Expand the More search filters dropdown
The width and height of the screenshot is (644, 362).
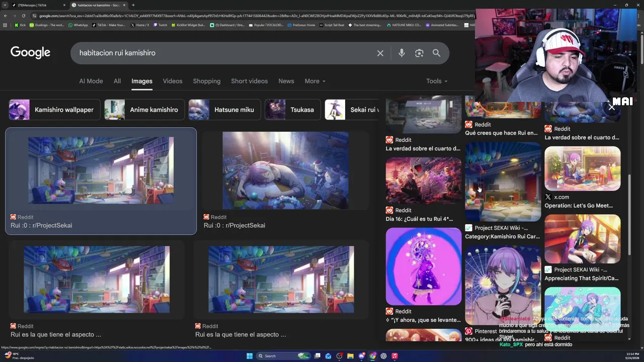point(315,81)
